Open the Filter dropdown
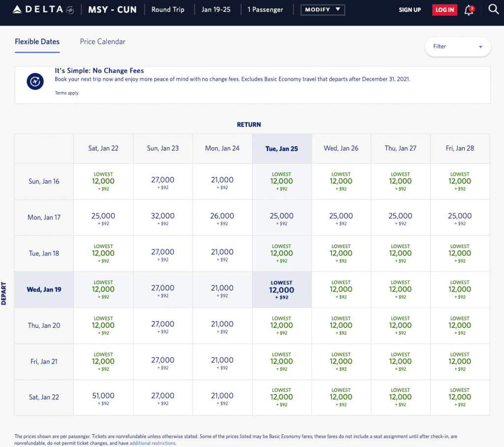504x447 pixels. tap(457, 47)
